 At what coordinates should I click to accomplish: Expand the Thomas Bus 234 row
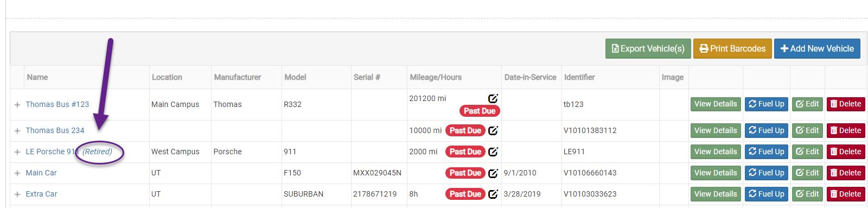click(17, 131)
